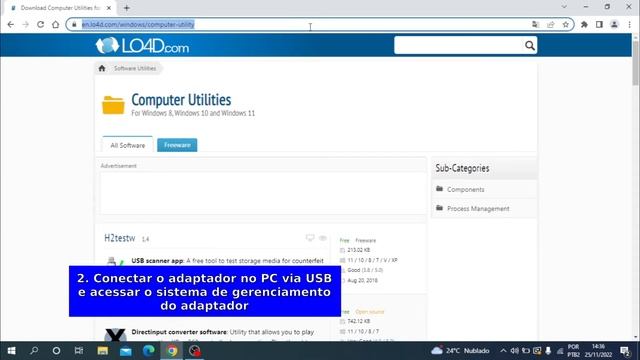
Task: Open the notifications center icon
Action: click(x=624, y=351)
